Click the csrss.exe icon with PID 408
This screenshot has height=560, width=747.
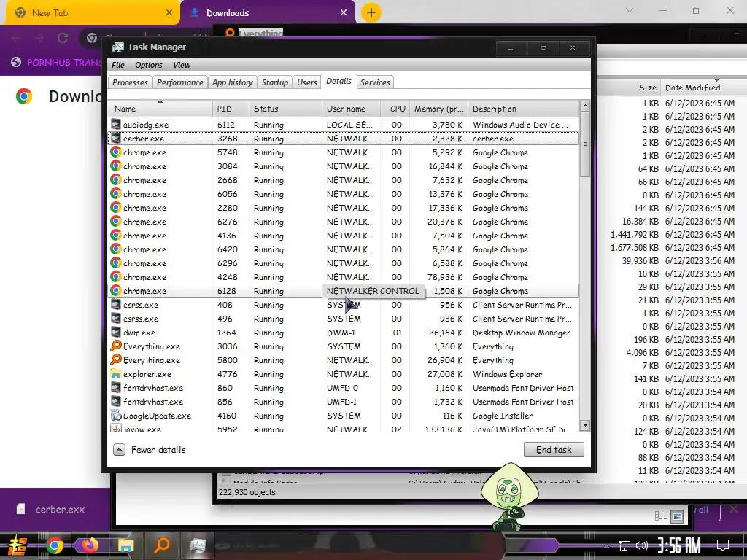pyautogui.click(x=115, y=305)
